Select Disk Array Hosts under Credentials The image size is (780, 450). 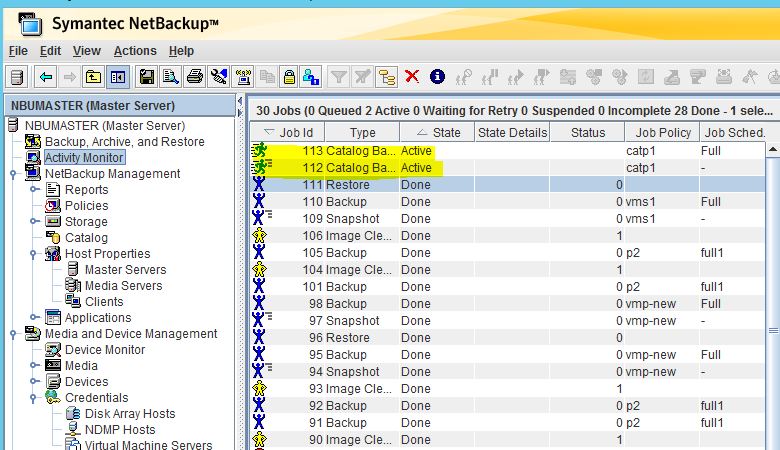(x=130, y=414)
